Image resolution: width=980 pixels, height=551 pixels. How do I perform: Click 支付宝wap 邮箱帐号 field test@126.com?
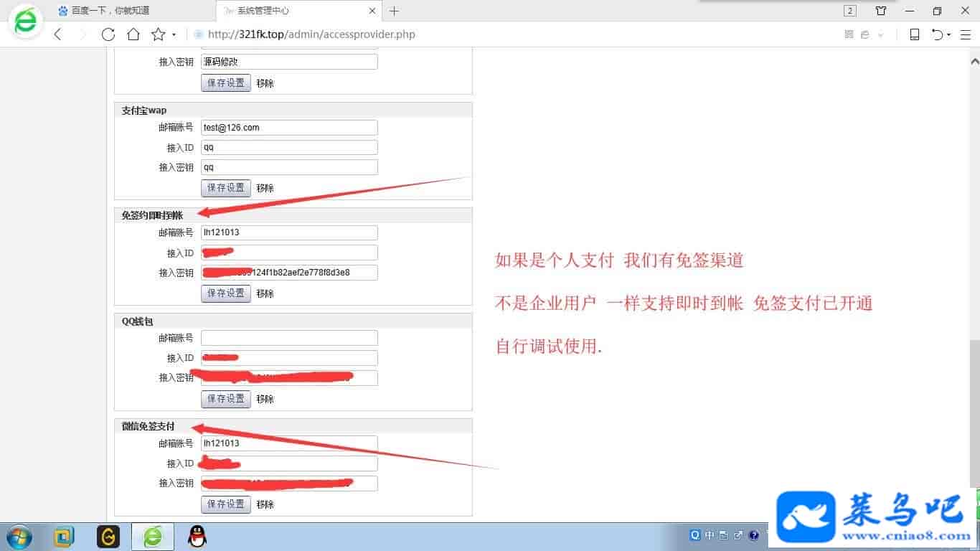coord(289,128)
